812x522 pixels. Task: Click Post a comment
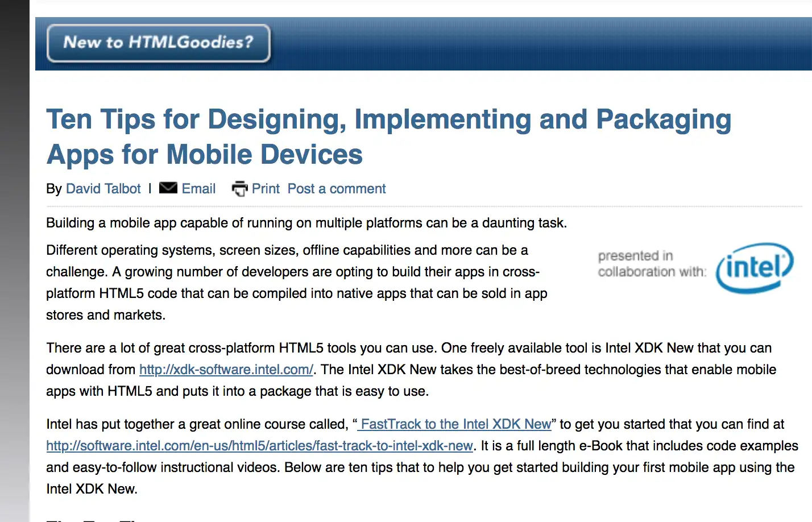pyautogui.click(x=337, y=188)
